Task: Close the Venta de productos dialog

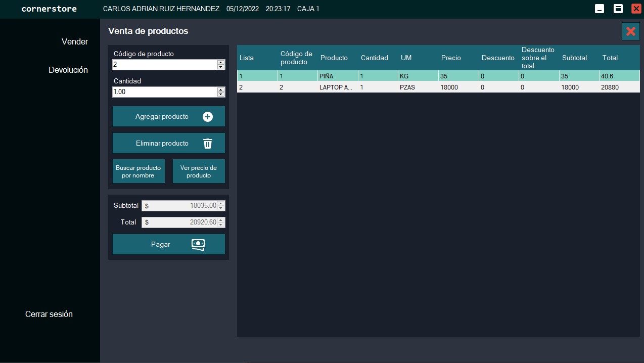Action: (x=630, y=31)
